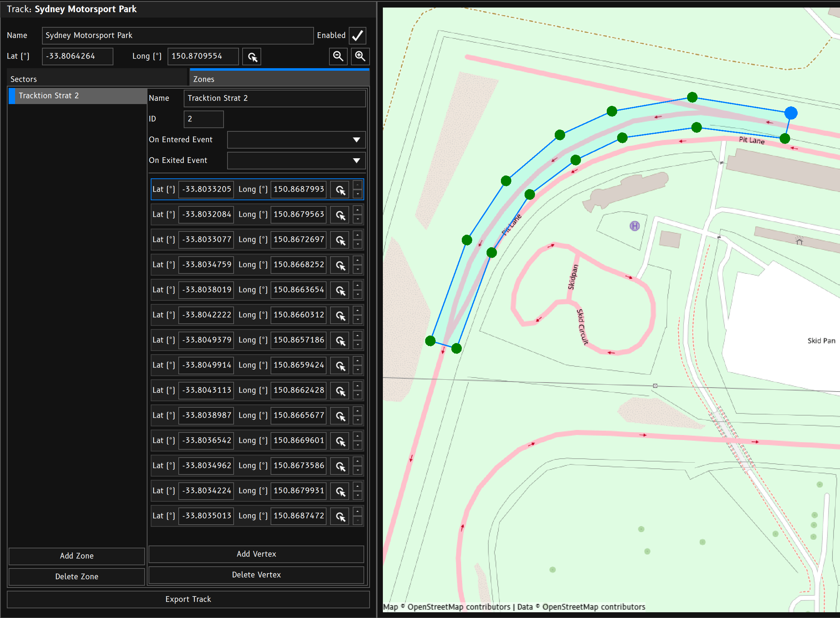Edit the track longitude 150.8709554 field
This screenshot has height=618, width=840.
[203, 56]
